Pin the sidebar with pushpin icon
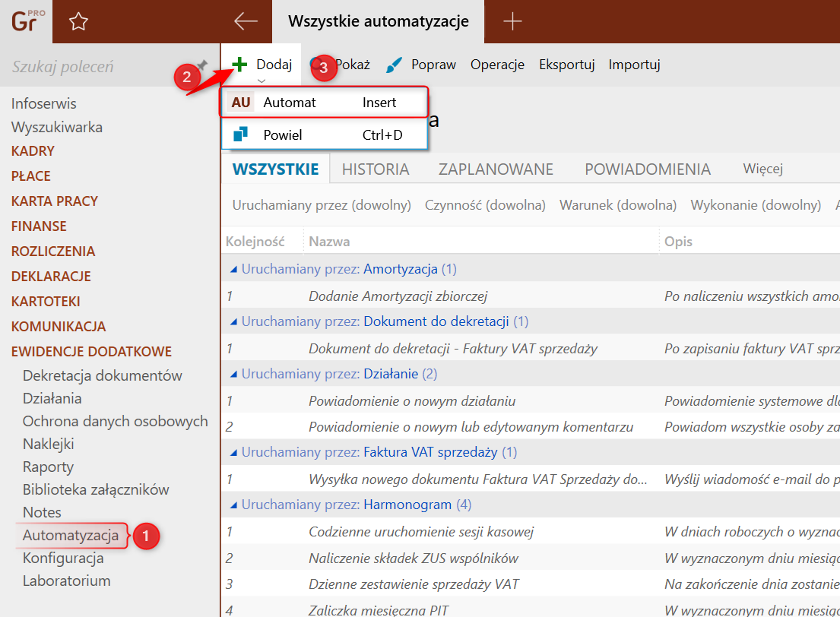Viewport: 840px width, 617px height. 202,65
